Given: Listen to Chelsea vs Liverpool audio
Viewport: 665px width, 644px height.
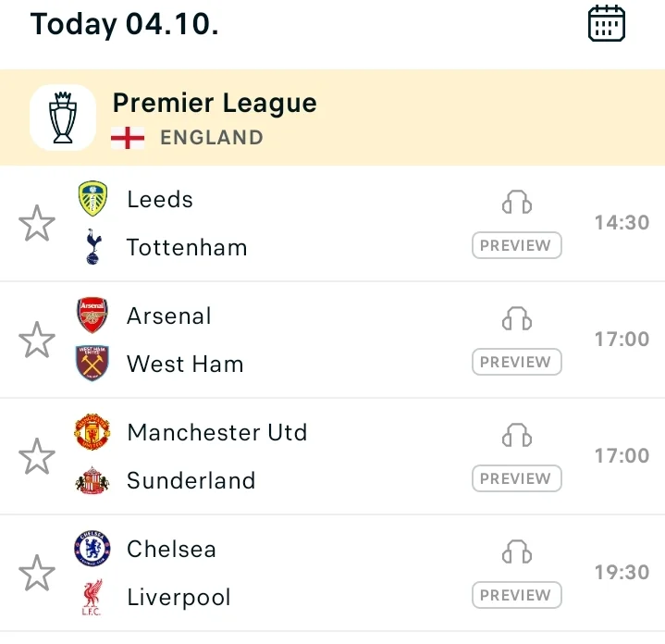Looking at the screenshot, I should (517, 551).
